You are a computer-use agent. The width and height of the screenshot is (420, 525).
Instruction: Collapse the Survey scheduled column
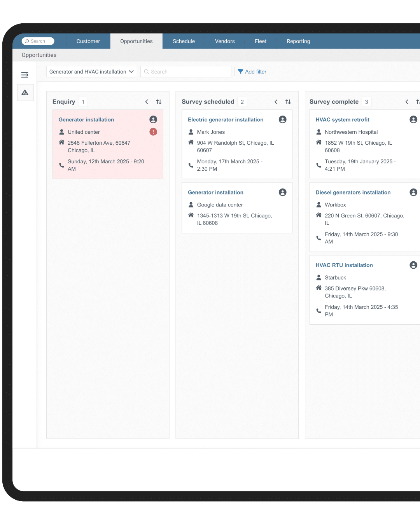pyautogui.click(x=276, y=101)
